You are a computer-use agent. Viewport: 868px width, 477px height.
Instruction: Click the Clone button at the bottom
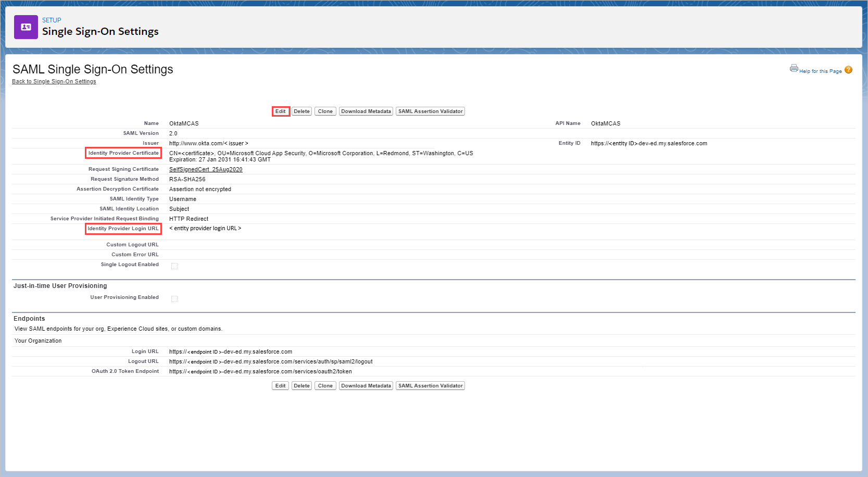coord(325,385)
